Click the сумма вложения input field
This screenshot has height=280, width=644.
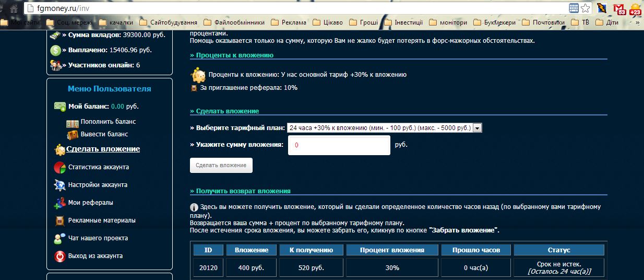point(339,145)
